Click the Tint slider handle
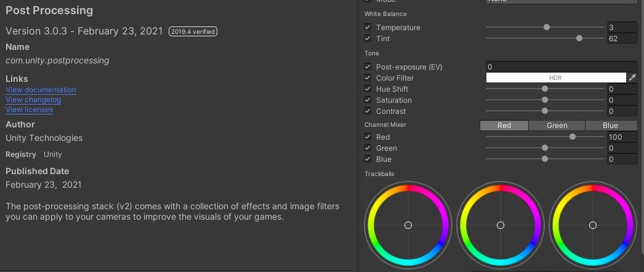Viewport: 644px width, 272px height. tap(579, 38)
